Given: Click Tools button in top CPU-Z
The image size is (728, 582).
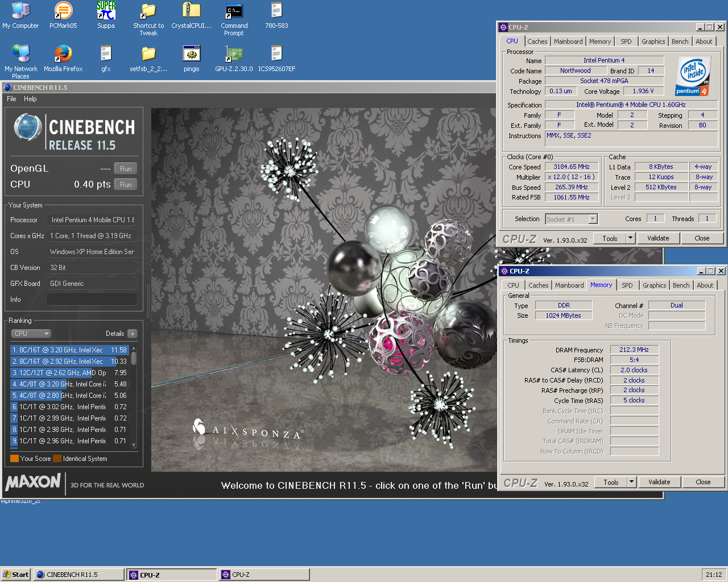Looking at the screenshot, I should 610,239.
